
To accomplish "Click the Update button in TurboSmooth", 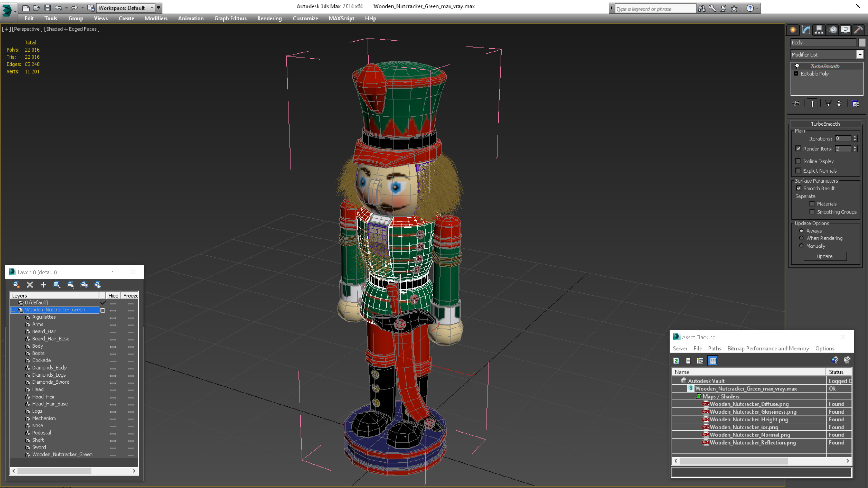I will click(825, 256).
